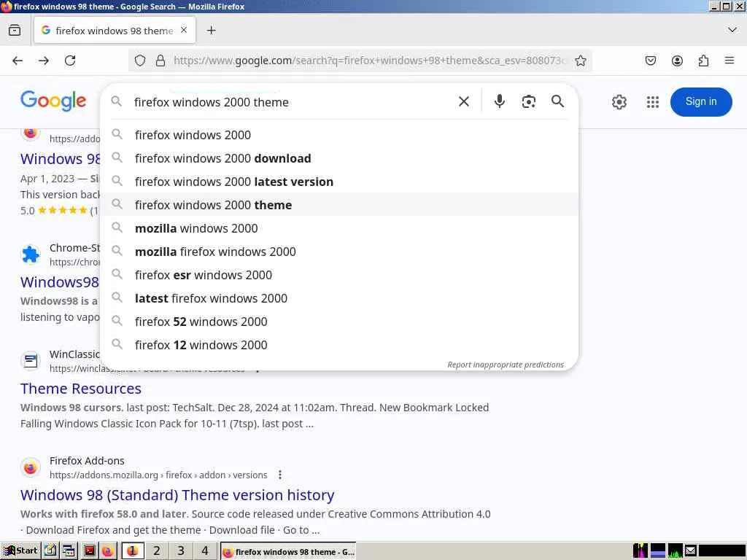View site security padlock info
747x560 pixels.
pyautogui.click(x=160, y=61)
